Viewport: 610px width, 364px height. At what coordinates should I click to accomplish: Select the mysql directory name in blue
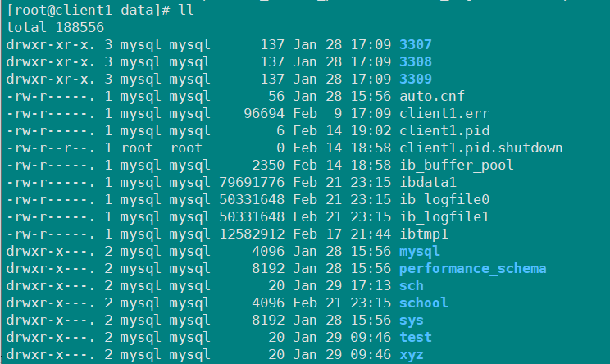coord(420,252)
